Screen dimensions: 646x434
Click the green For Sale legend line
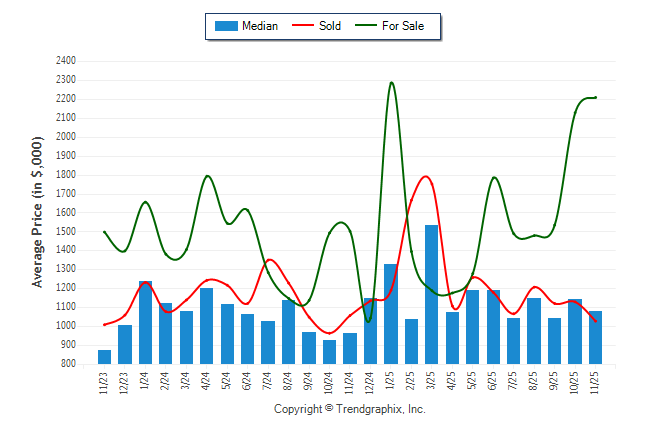[366, 26]
